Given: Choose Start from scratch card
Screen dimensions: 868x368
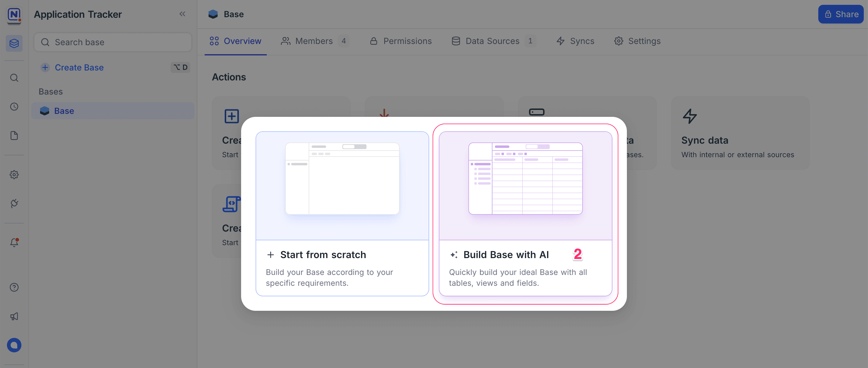Looking at the screenshot, I should [342, 214].
